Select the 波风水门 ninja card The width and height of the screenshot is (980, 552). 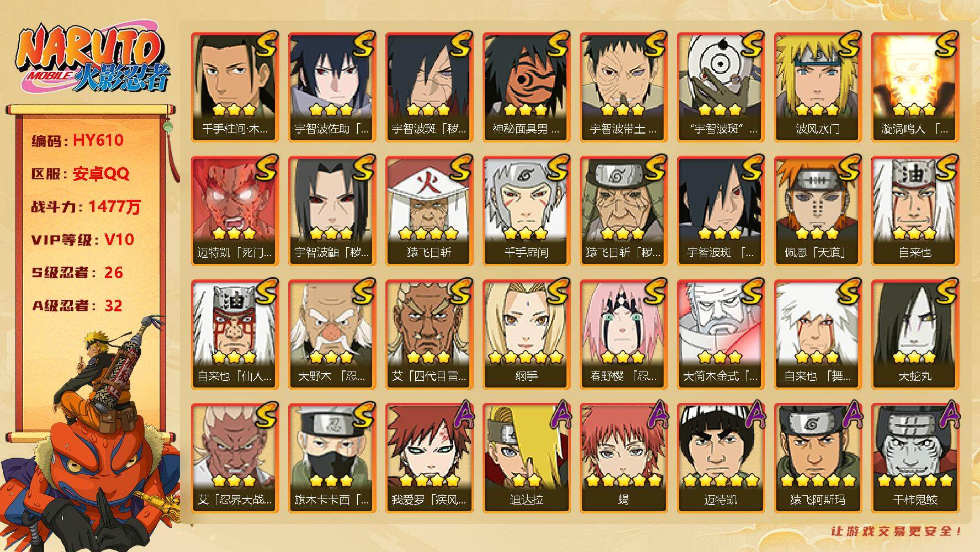click(x=818, y=87)
